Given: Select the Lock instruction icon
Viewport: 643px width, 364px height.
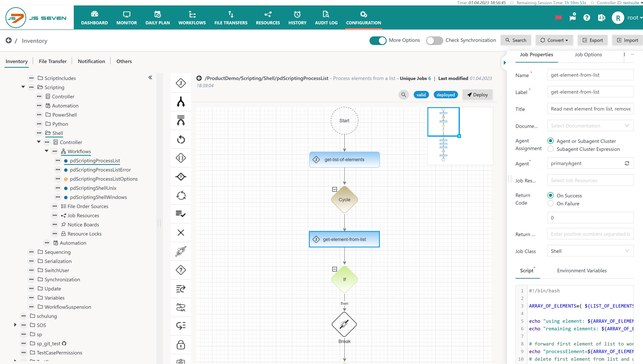Looking at the screenshot, I should (x=181, y=345).
